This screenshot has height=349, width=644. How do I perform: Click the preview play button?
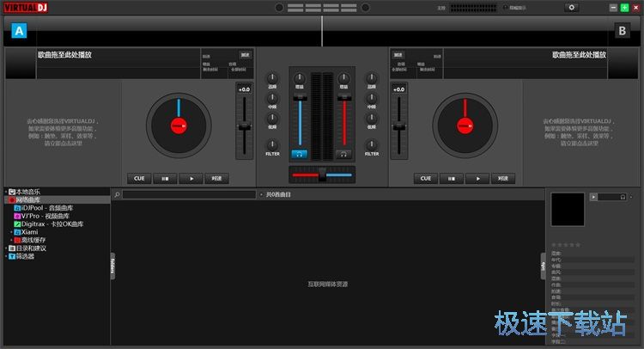click(593, 197)
